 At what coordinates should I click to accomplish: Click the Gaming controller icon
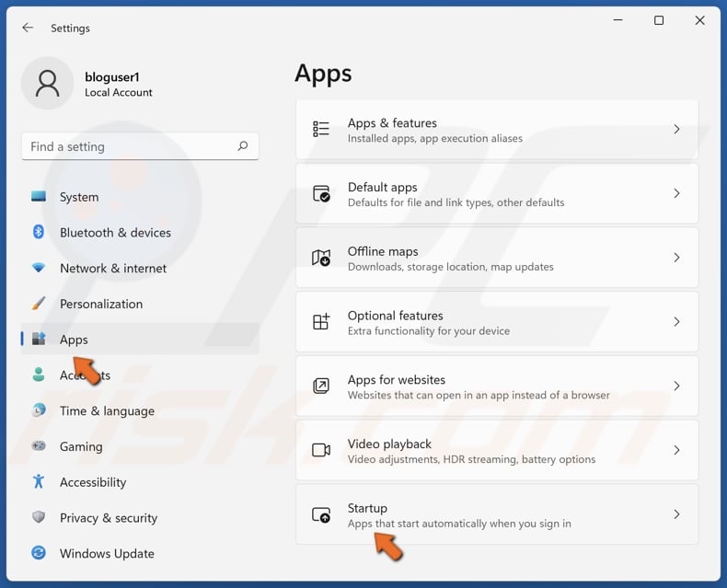click(39, 445)
